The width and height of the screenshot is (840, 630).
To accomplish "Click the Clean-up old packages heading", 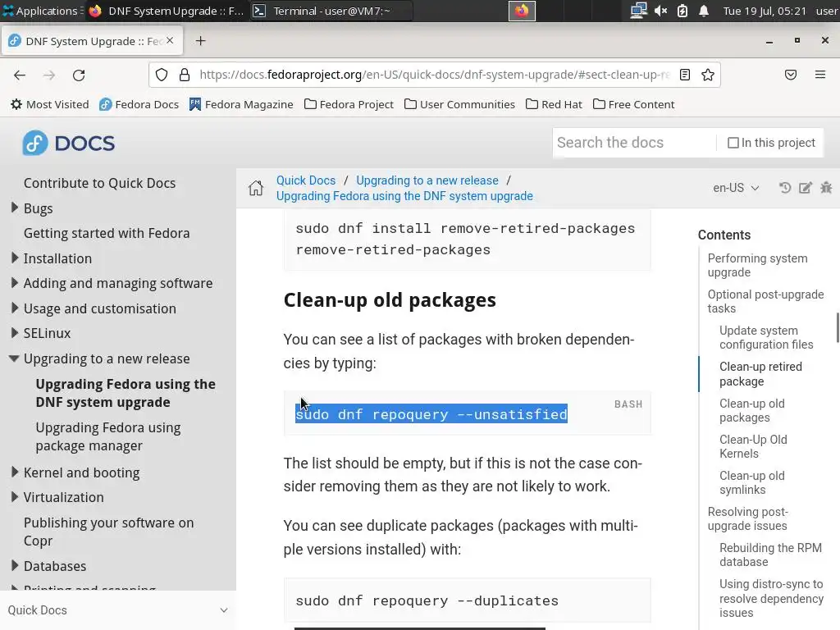I will (x=390, y=300).
